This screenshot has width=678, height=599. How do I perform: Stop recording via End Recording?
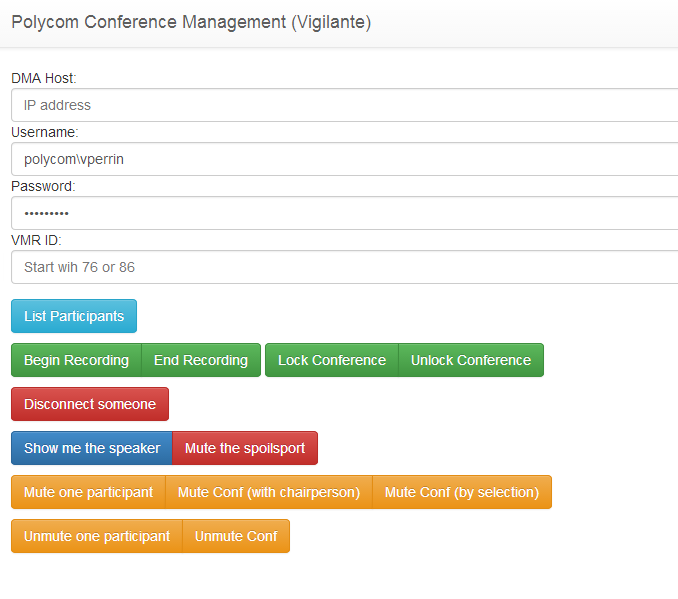(x=201, y=360)
